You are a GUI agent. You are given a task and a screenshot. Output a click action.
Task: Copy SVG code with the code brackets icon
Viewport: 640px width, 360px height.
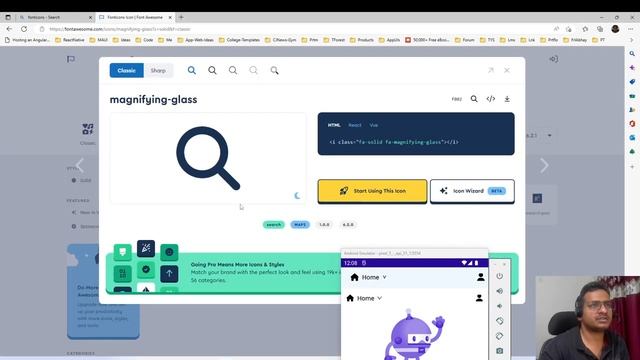(491, 99)
